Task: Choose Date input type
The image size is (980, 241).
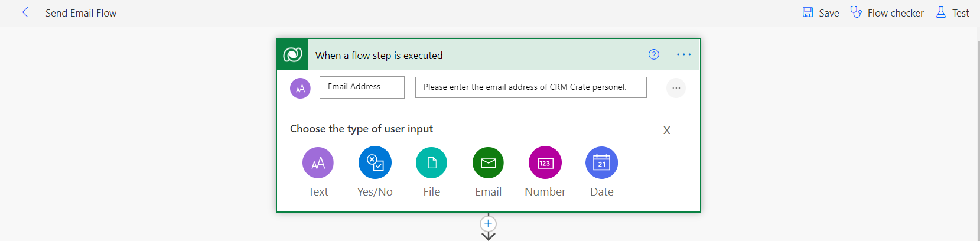Action: click(x=601, y=163)
